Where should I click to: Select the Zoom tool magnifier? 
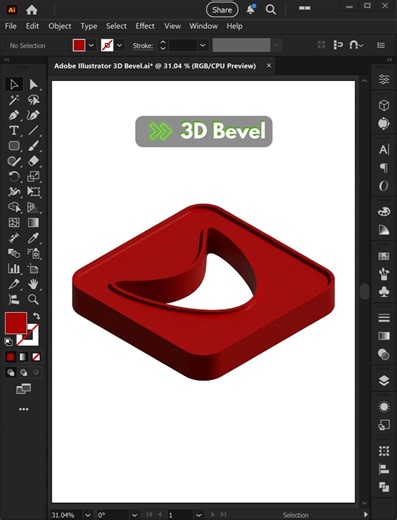point(33,299)
